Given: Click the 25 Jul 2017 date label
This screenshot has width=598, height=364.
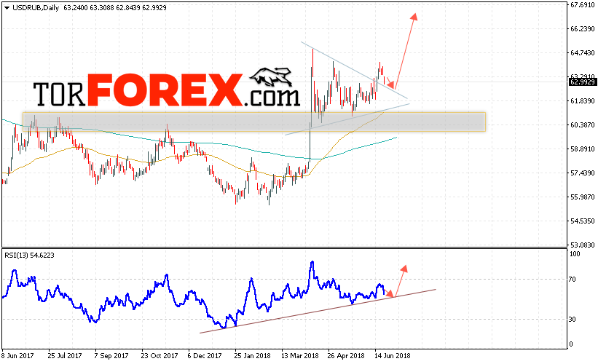Looking at the screenshot, I should (x=65, y=355).
